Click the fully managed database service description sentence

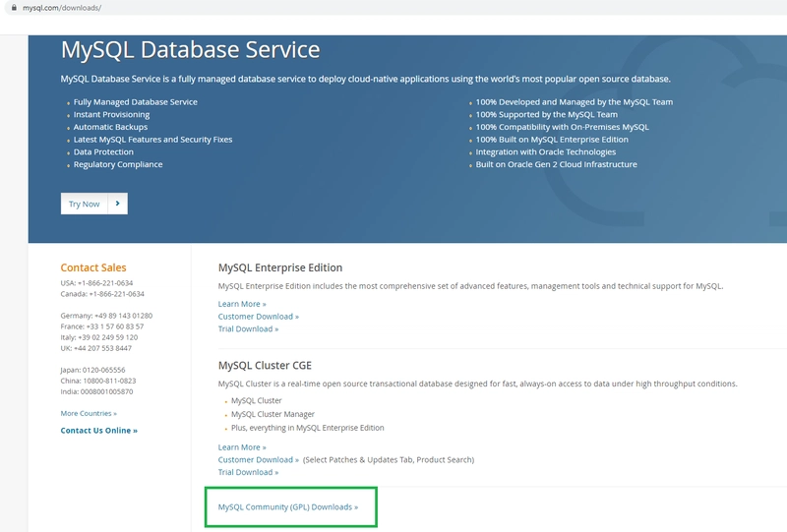point(365,80)
